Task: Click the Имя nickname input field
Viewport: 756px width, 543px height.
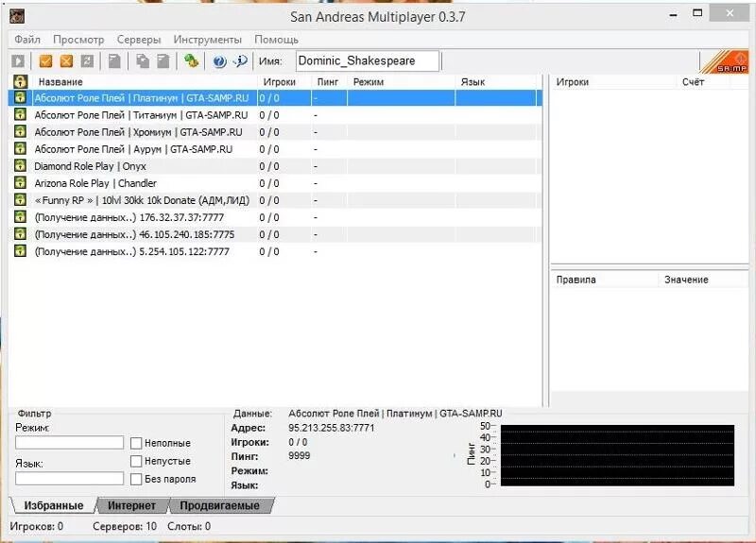Action: (x=368, y=61)
